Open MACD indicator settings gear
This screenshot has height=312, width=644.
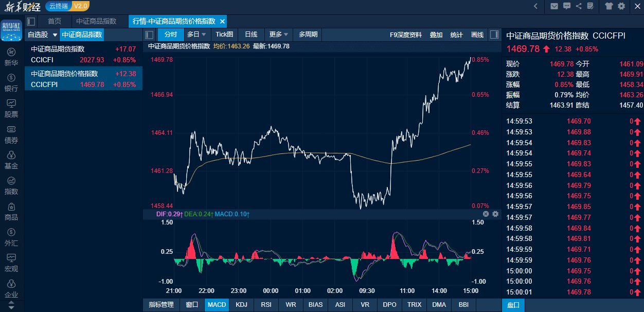pyautogui.click(x=495, y=214)
